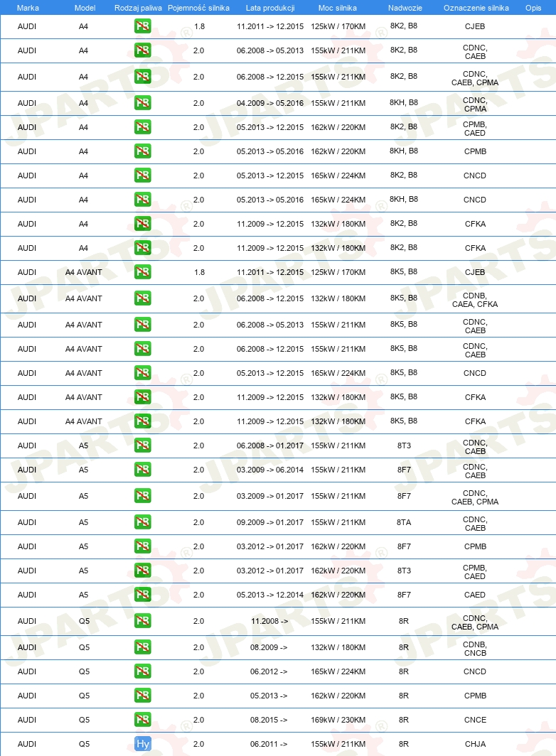Image resolution: width=556 pixels, height=756 pixels.
Task: Click the fuel icon in the A5 8F7 CPMB row
Action: coord(142,546)
